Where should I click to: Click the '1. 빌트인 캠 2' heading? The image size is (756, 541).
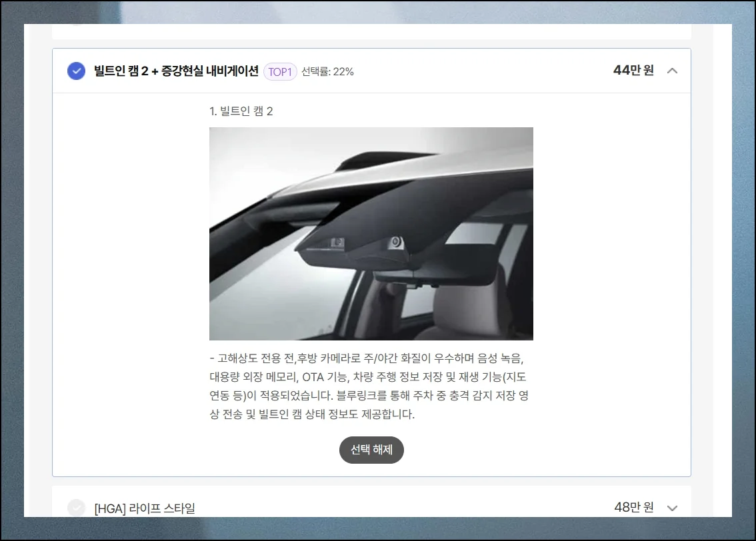point(241,111)
